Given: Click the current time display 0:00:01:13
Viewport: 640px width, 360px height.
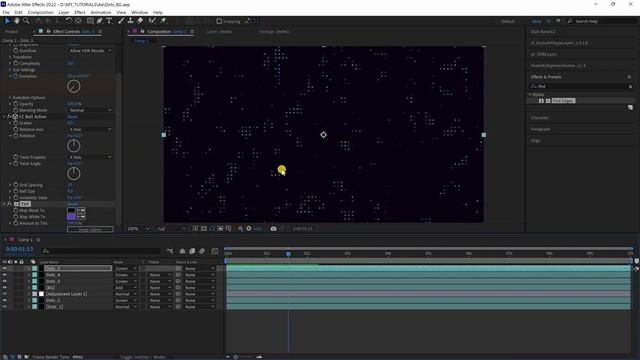Looking at the screenshot, I should tap(19, 249).
